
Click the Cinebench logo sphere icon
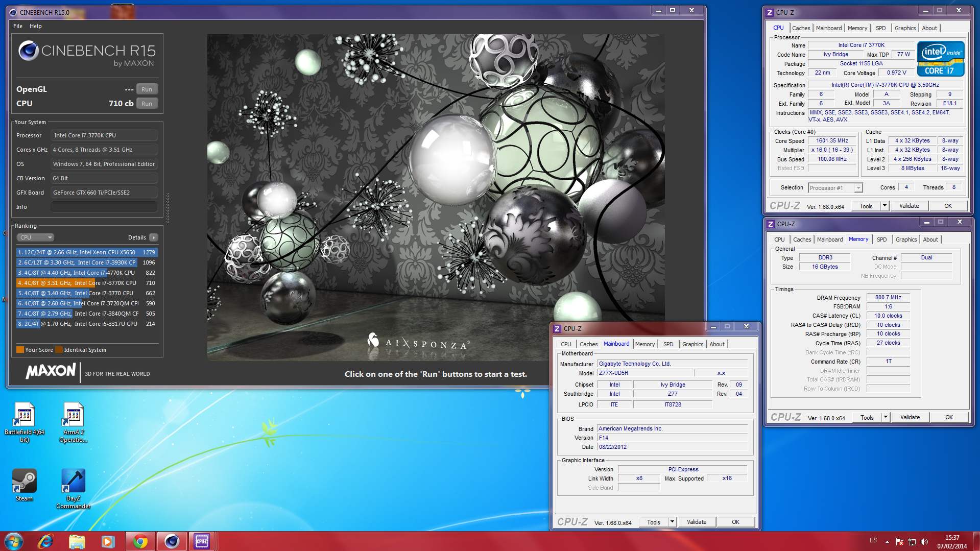click(x=29, y=51)
